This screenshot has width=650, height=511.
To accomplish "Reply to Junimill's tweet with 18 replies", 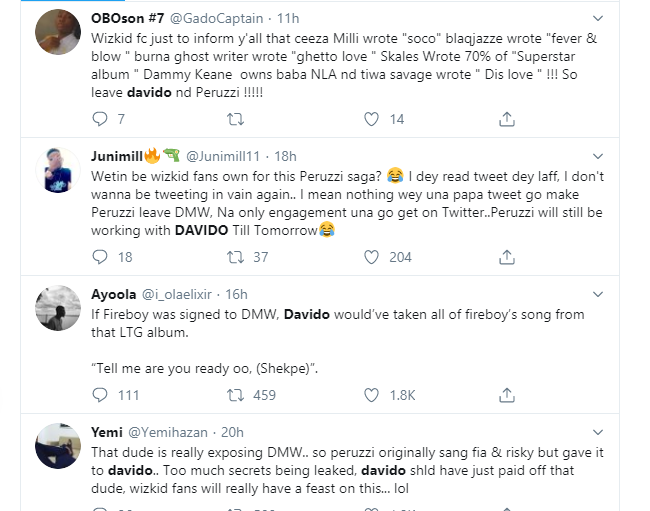I will point(99,257).
